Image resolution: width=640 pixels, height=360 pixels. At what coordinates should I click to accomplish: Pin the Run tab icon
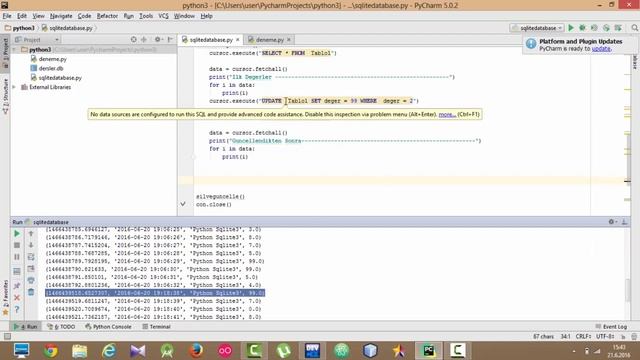17,286
